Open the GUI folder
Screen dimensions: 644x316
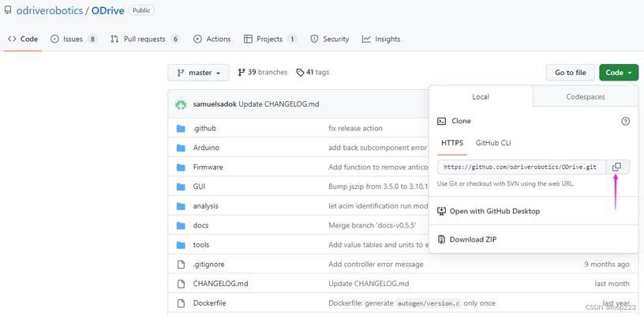tap(199, 186)
